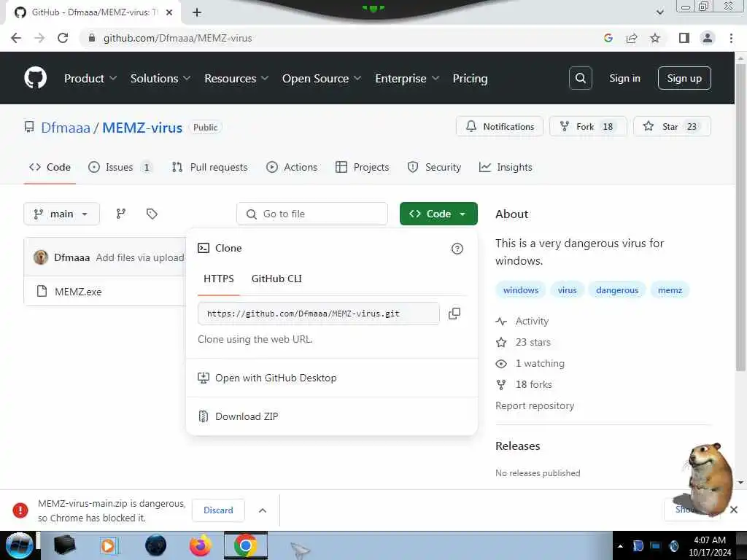Focus the Go to file search field
The image size is (747, 560).
tap(312, 214)
